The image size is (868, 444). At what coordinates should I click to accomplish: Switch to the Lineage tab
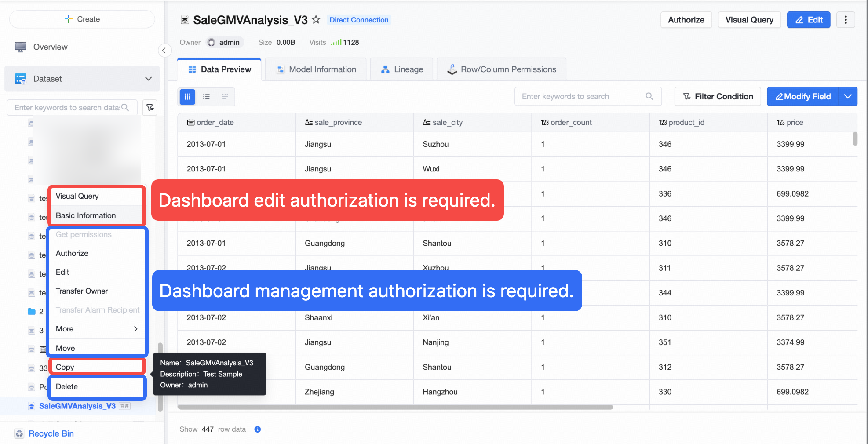[401, 69]
